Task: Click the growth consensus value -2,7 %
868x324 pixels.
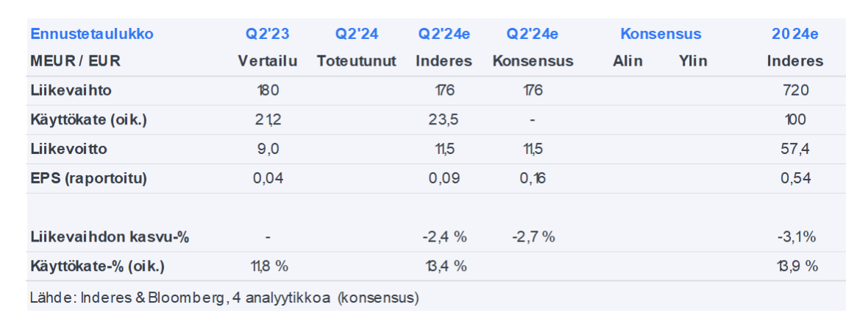Action: [x=533, y=236]
